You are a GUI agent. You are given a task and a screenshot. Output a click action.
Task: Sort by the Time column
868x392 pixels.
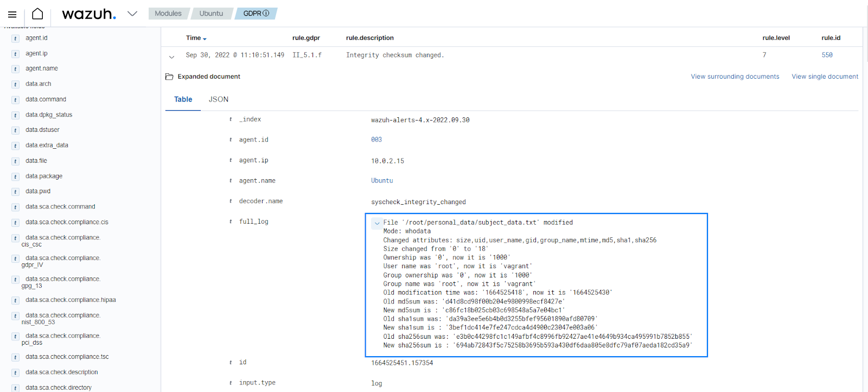[x=196, y=38]
